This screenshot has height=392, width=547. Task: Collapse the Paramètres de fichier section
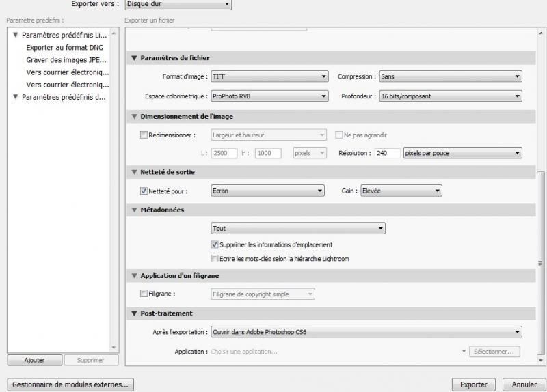point(134,58)
